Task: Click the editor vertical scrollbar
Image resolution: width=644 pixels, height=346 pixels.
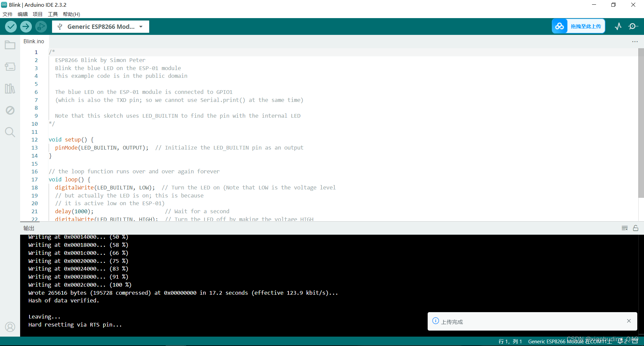Action: pyautogui.click(x=641, y=123)
